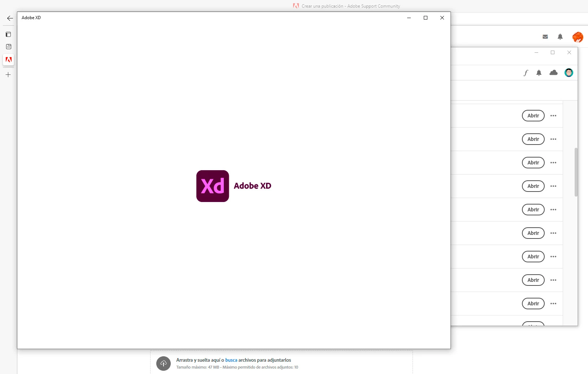The image size is (588, 374).
Task: Maximize the Creative Cloud window
Action: tap(553, 52)
